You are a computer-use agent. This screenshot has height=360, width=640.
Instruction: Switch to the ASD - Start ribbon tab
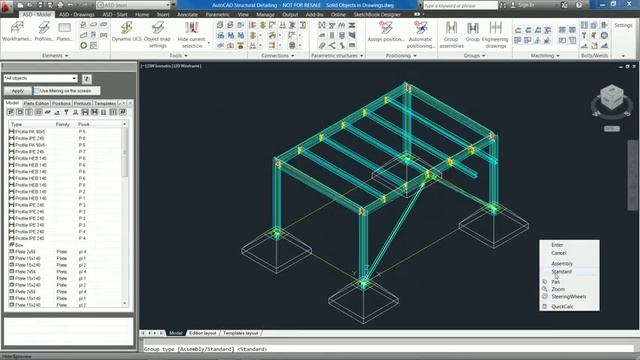click(x=115, y=14)
